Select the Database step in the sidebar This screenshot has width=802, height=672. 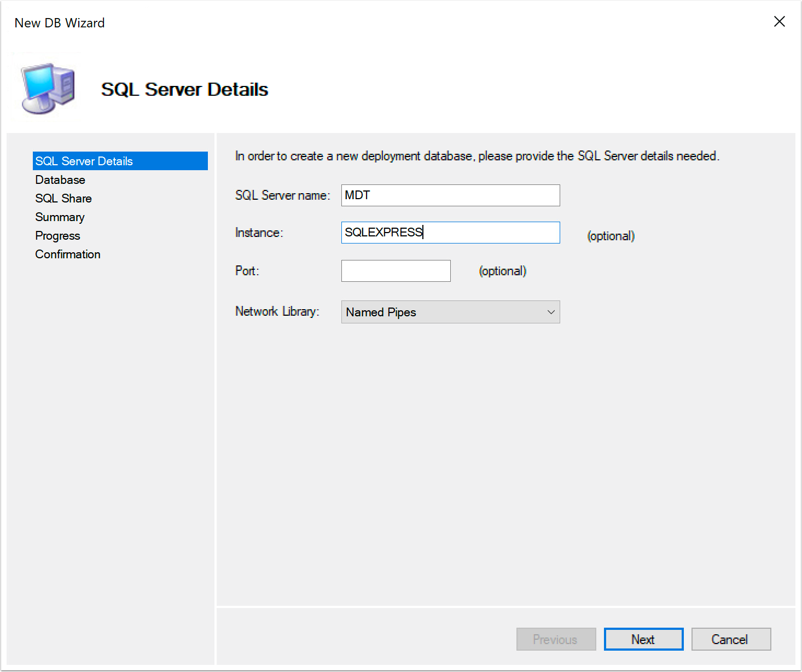(60, 179)
